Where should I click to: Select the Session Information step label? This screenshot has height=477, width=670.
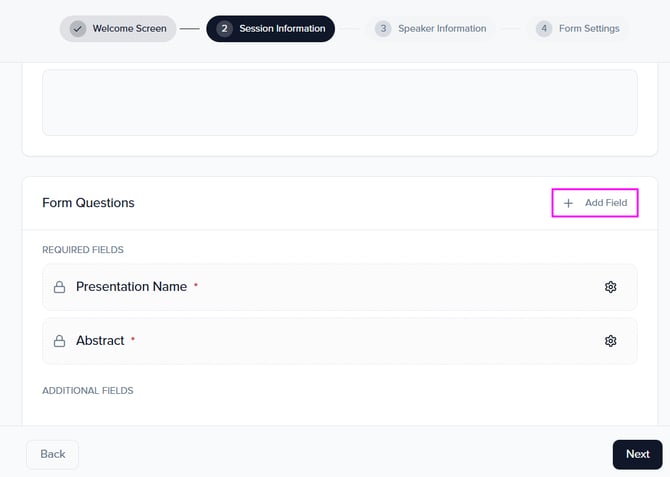[282, 29]
